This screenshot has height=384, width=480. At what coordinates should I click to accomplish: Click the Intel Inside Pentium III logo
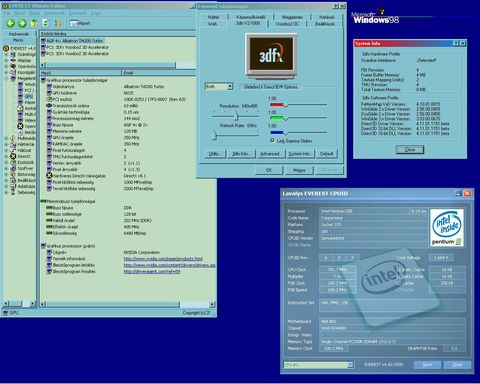(447, 228)
